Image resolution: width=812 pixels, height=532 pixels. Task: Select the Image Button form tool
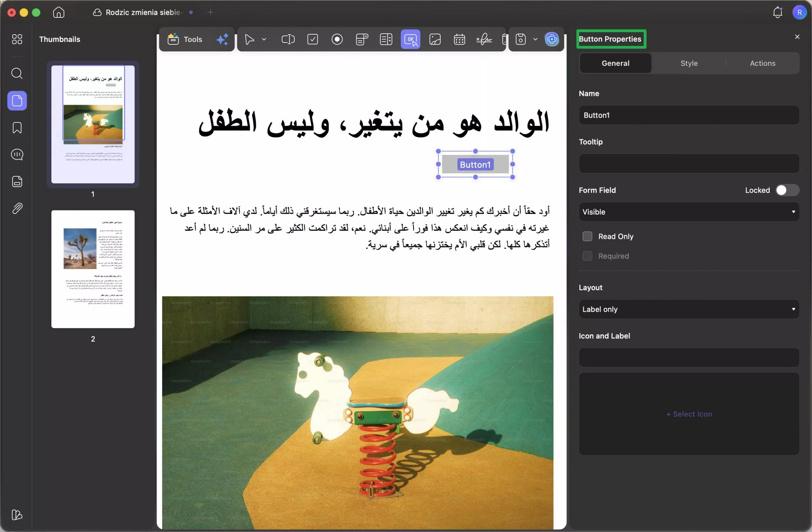[x=435, y=39]
